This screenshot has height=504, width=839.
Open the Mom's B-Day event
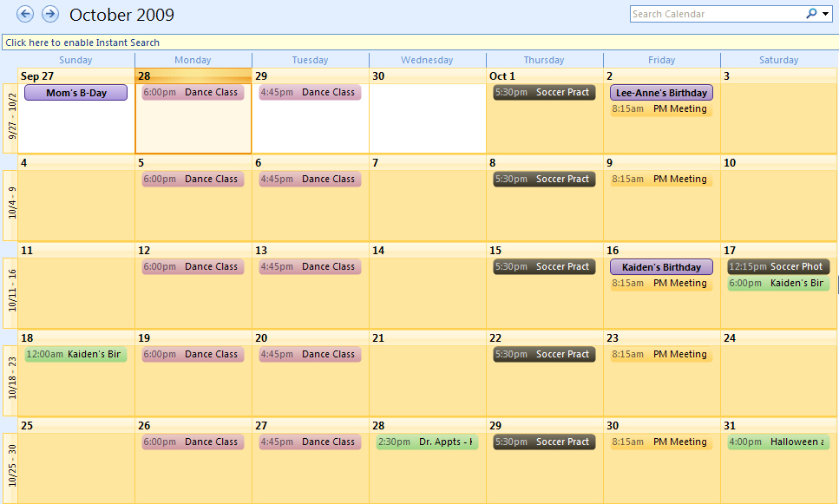[75, 93]
